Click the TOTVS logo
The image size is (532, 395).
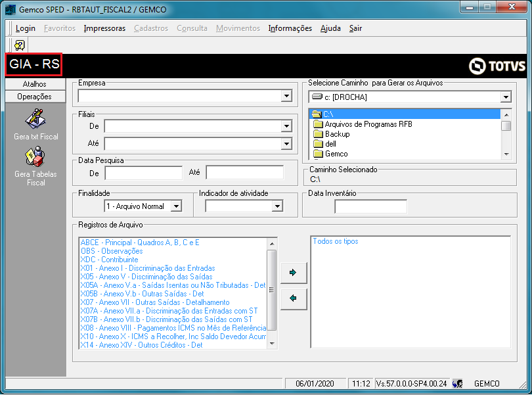(497, 66)
